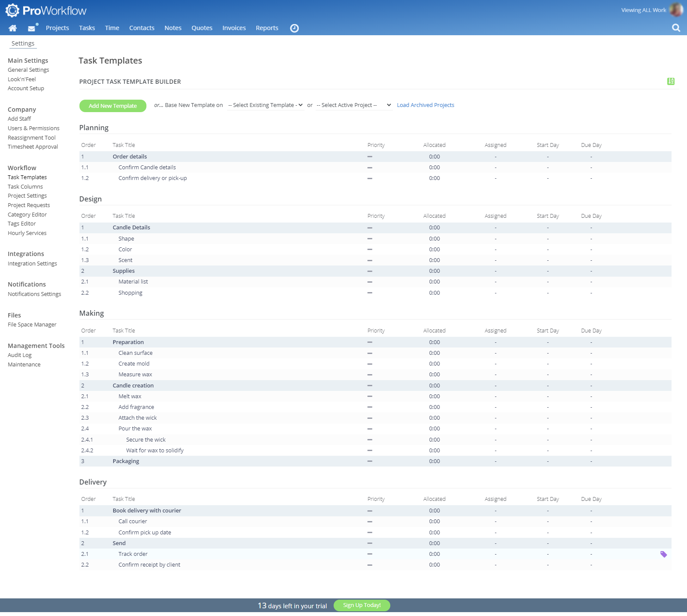Open Users & Permissions in the sidebar
Viewport: 687px width, 616px height.
pos(33,128)
